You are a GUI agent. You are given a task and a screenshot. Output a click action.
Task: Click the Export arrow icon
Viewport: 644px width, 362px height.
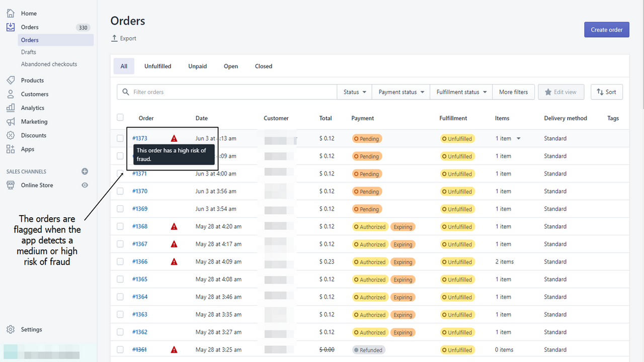point(115,38)
